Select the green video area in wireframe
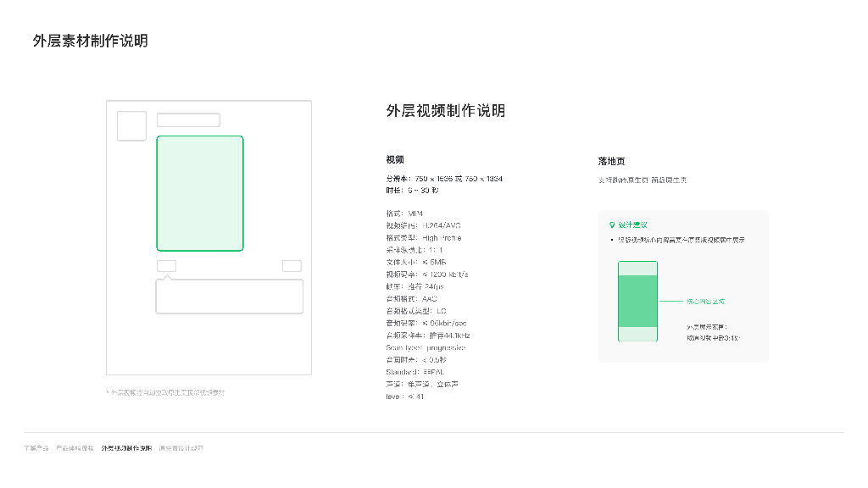The width and height of the screenshot is (868, 488). (200, 193)
